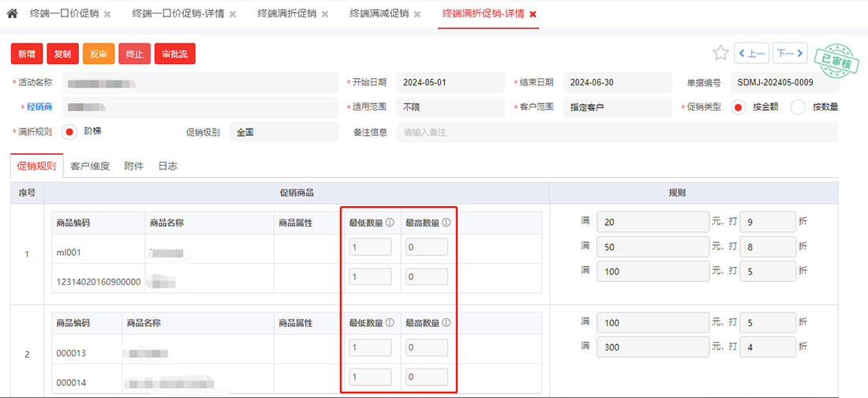Viewport: 868px width, 398px height.
Task: Click the 备注信息 input field
Action: point(616,133)
